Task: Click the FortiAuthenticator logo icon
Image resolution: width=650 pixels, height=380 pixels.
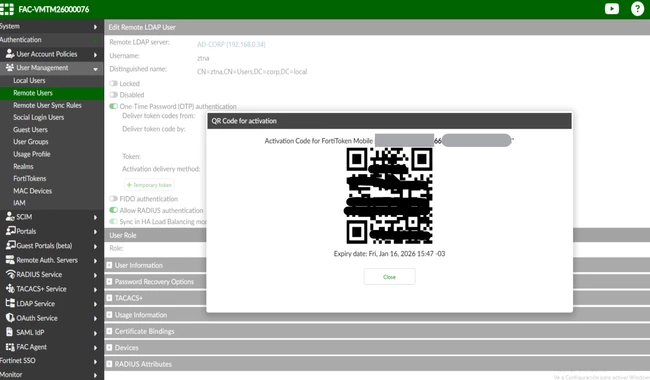Action: 7,9
